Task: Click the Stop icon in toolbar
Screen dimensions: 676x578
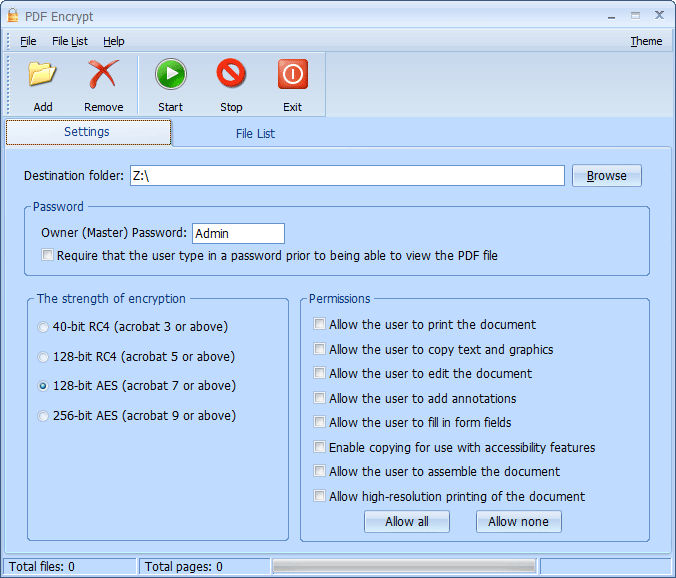Action: [231, 75]
